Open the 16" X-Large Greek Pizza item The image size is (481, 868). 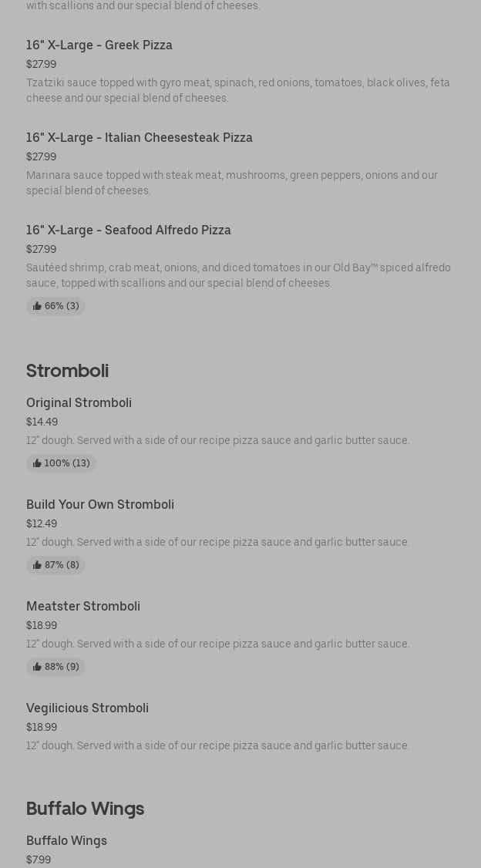point(99,45)
